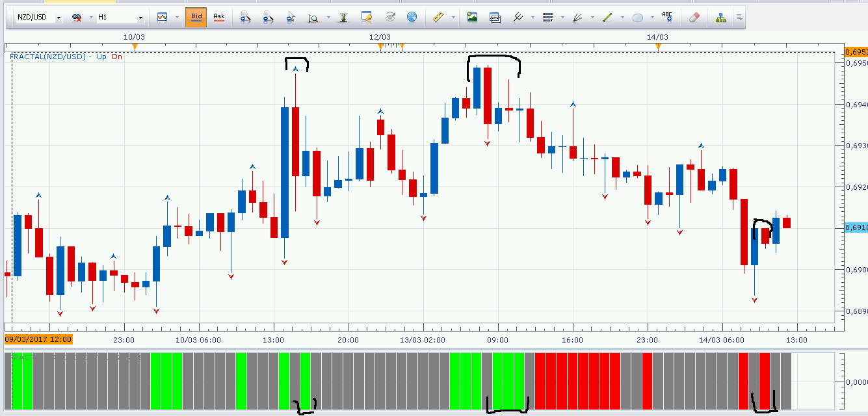Click the zoom to area icon
868x416 pixels.
(313, 18)
